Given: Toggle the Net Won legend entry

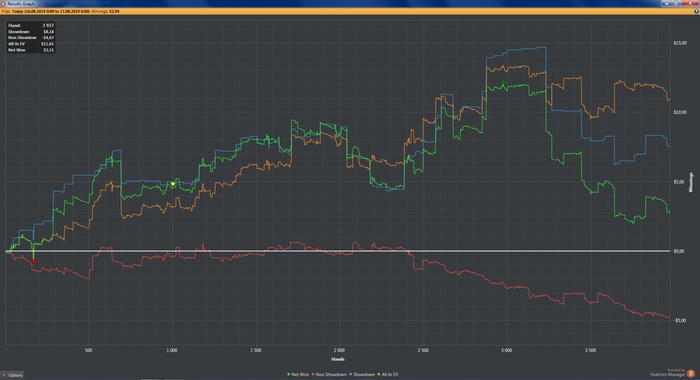Looking at the screenshot, I should (298, 375).
